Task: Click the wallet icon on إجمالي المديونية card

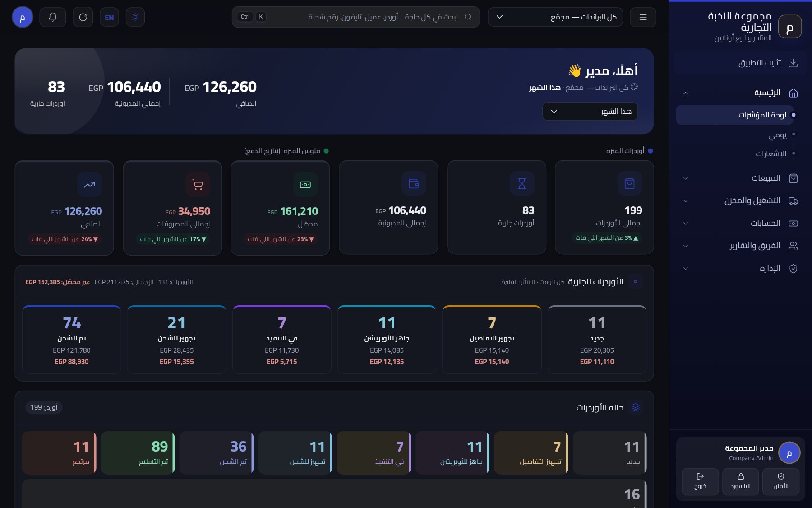Action: [414, 184]
